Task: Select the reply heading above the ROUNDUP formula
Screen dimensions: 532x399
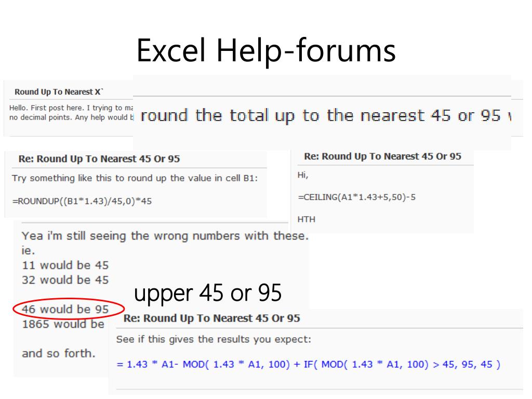Action: tap(99, 159)
